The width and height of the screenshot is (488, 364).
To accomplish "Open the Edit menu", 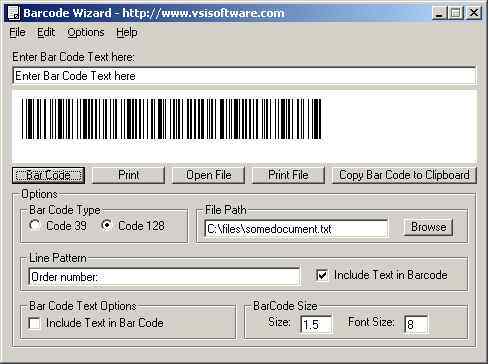I will 46,32.
